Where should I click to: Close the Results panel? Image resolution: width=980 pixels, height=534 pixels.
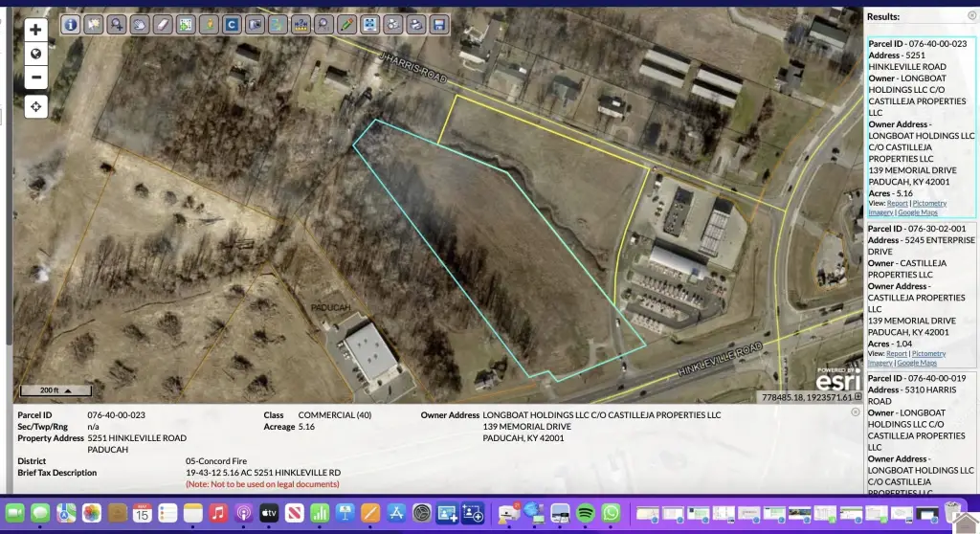pos(971,16)
